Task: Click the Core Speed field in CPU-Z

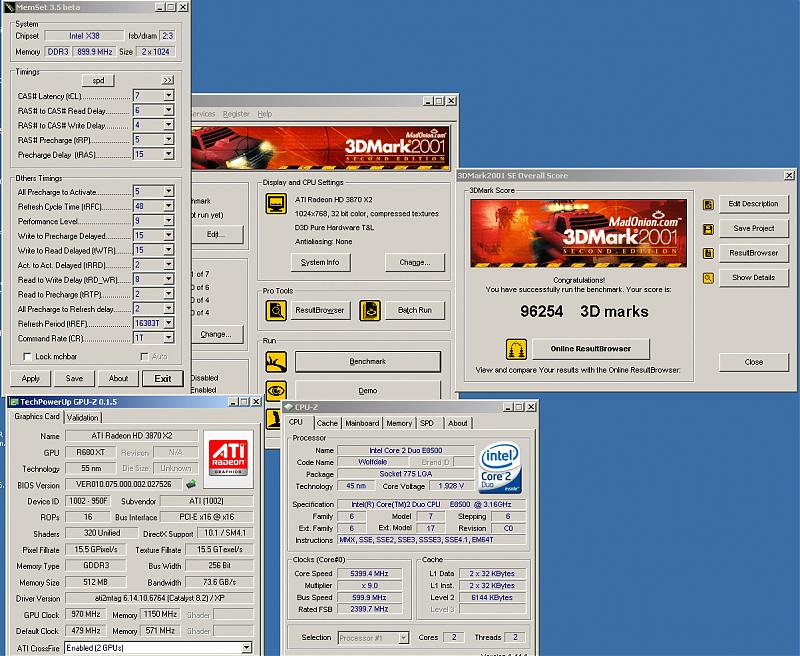Action: tap(369, 574)
